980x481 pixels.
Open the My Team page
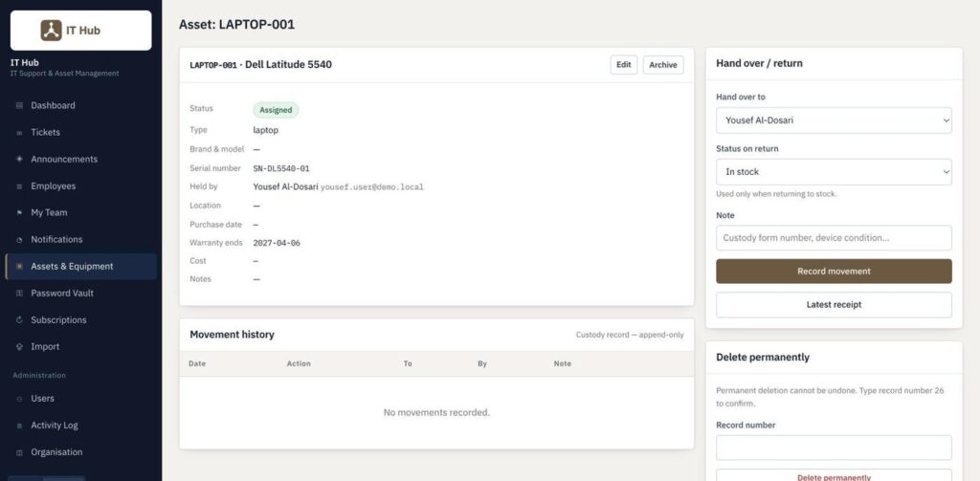80,213
